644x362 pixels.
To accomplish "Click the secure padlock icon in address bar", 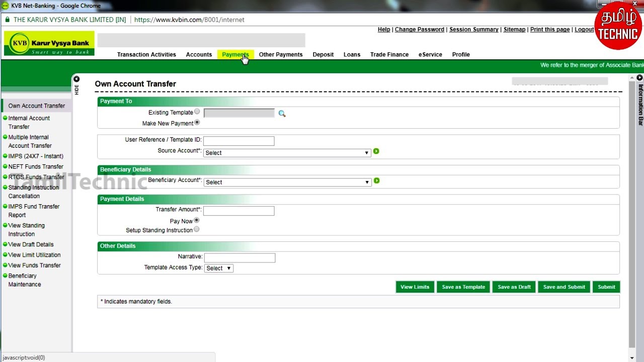I will (8, 20).
